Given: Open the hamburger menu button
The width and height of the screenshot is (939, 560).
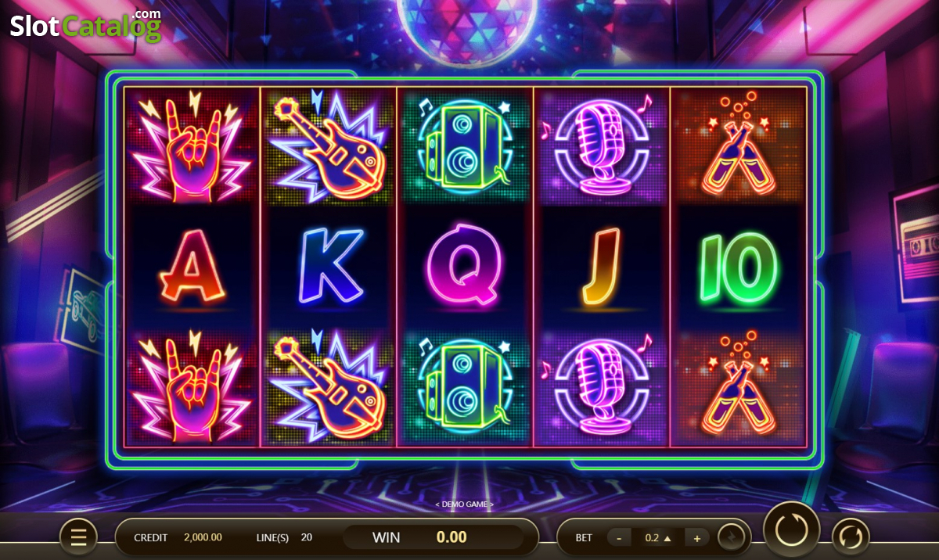Looking at the screenshot, I should point(78,537).
